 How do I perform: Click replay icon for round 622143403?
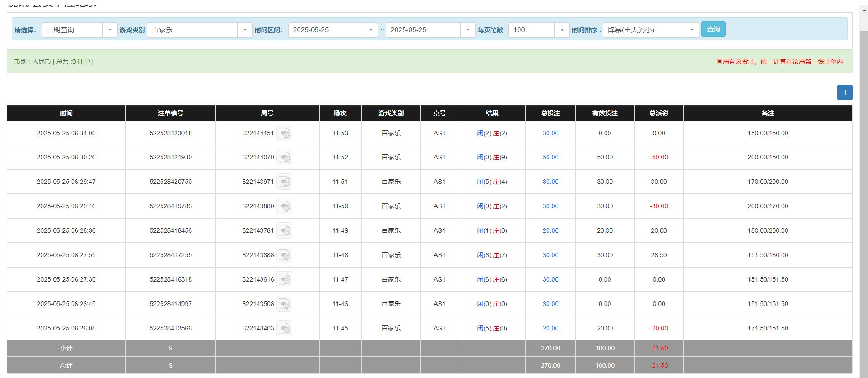[x=284, y=329]
